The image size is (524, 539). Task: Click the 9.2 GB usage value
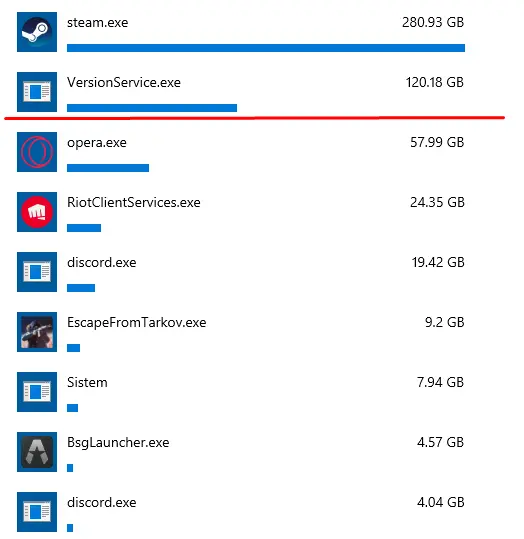pyautogui.click(x=445, y=322)
